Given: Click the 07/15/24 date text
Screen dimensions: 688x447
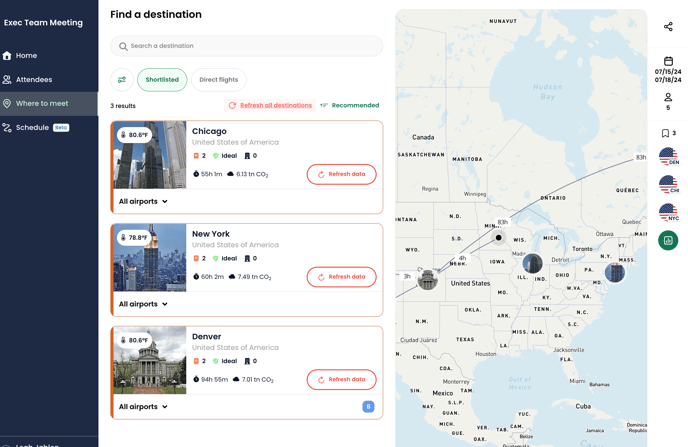Looking at the screenshot, I should click(668, 72).
